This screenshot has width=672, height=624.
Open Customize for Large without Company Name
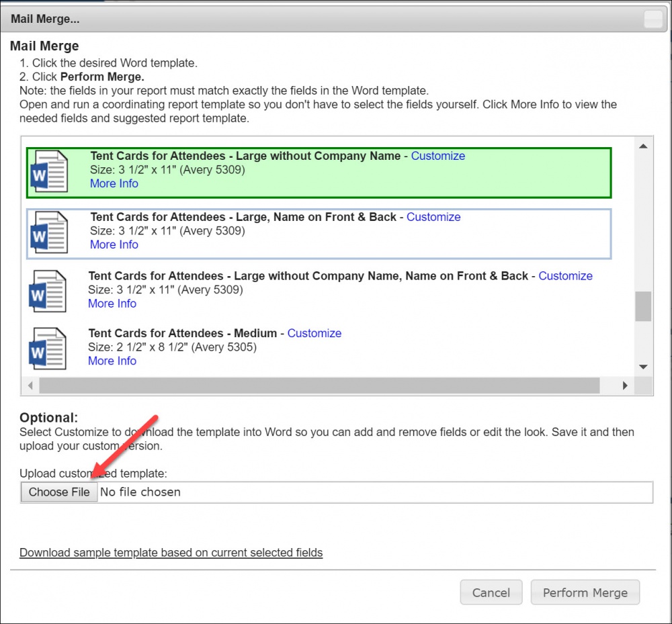coord(437,156)
